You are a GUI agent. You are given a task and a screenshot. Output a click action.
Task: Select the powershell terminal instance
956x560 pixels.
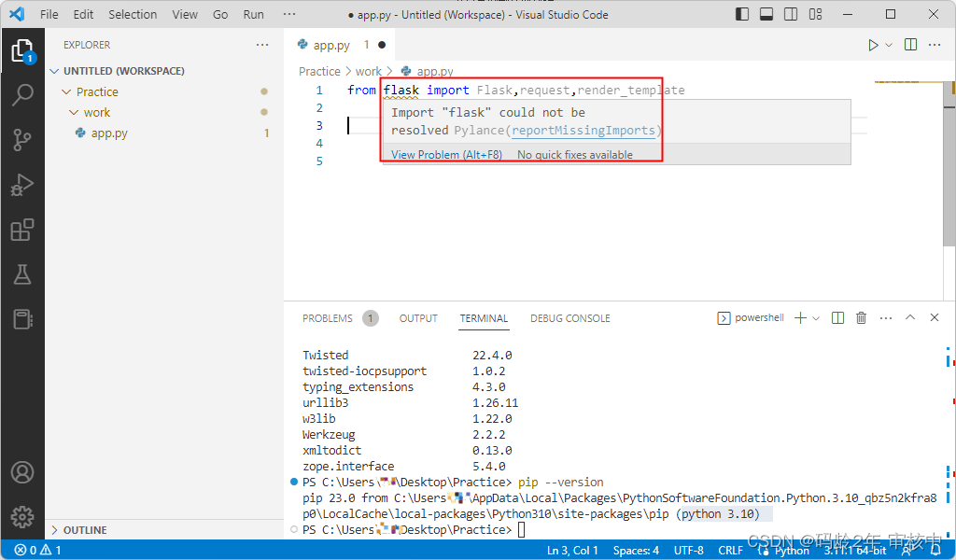pos(751,318)
